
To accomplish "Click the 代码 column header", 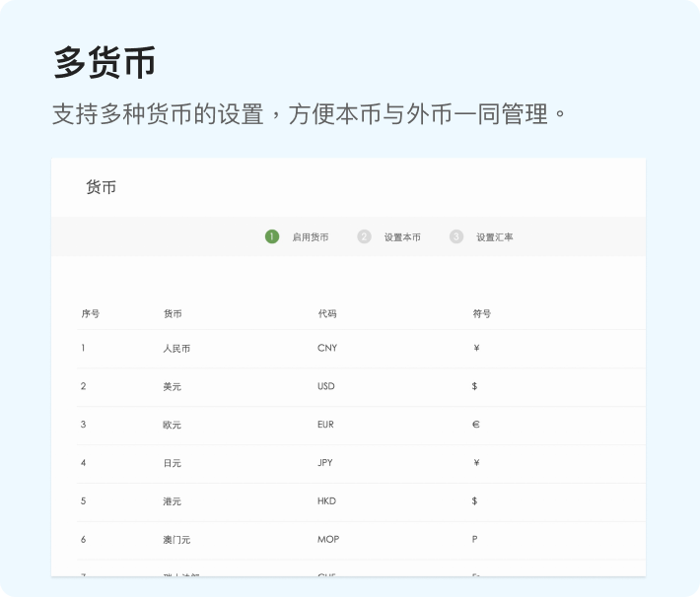I will (x=327, y=313).
